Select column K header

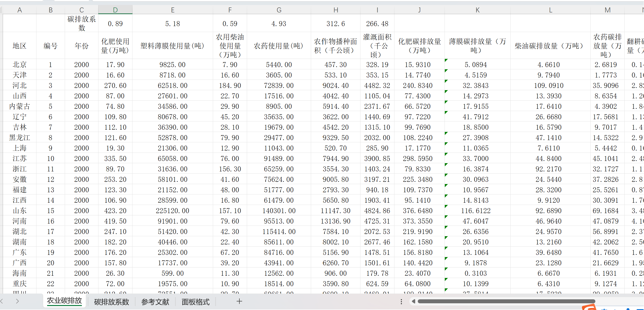click(477, 10)
